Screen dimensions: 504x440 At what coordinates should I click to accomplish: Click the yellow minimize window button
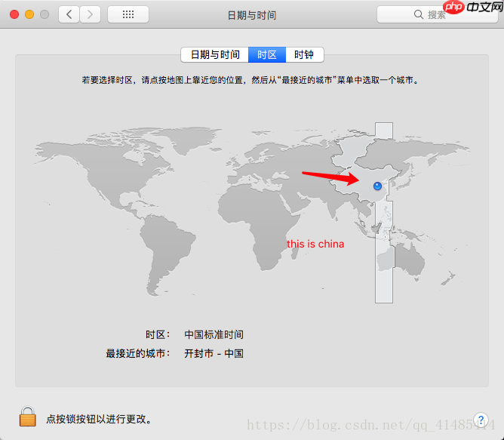(29, 14)
